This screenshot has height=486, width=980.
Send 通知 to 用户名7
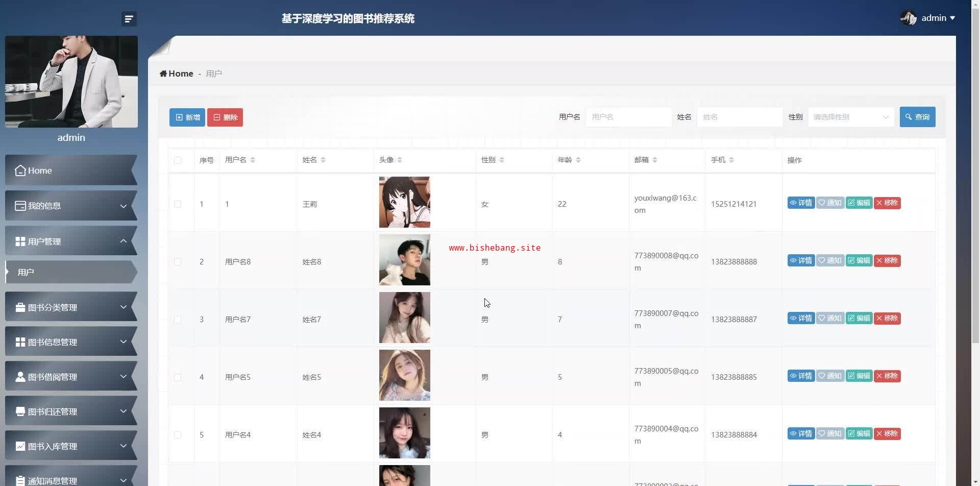point(830,319)
